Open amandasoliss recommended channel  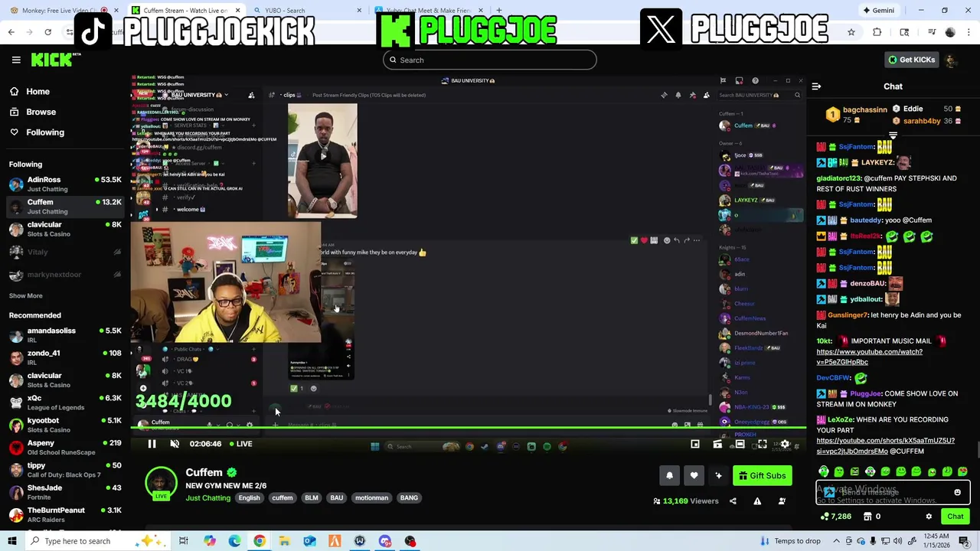click(x=65, y=335)
